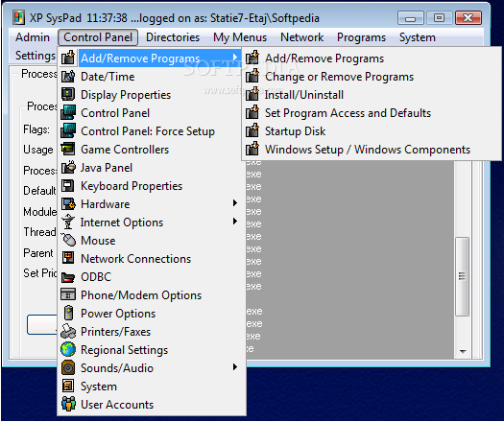Choose Java Panel menu entry
The width and height of the screenshot is (504, 422).
point(151,168)
